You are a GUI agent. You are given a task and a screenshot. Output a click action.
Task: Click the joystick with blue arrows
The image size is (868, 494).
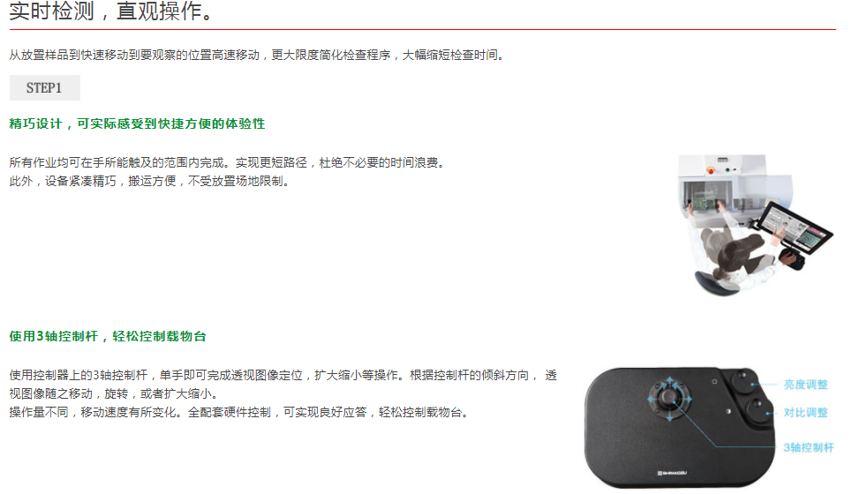tap(670, 398)
